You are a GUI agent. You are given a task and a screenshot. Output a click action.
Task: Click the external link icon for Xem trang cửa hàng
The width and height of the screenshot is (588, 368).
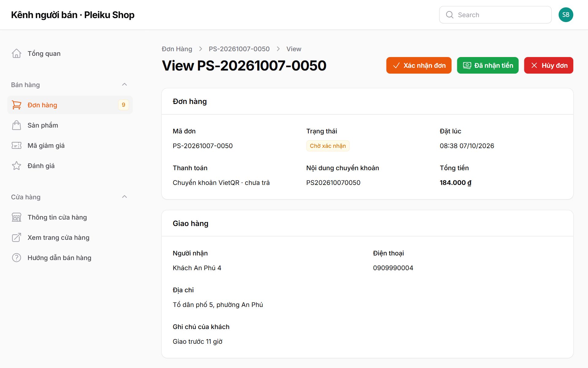coord(17,237)
